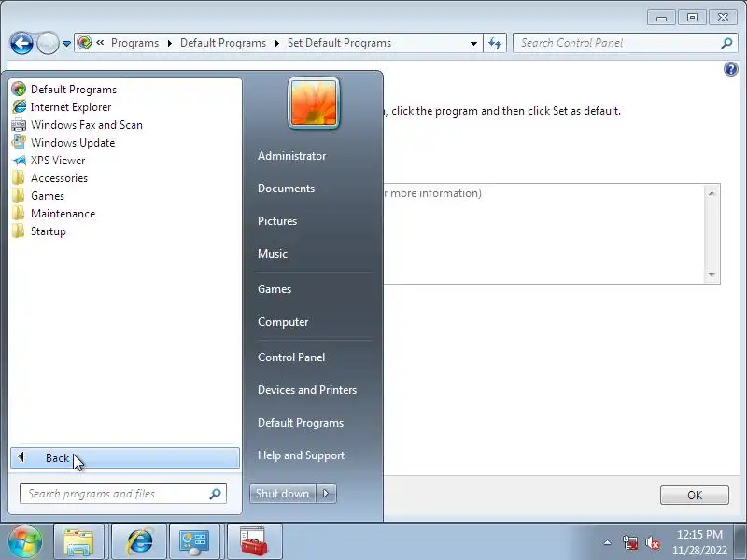Click Set Default Programs breadcrumb
Screen dimensions: 747x560
coord(339,43)
